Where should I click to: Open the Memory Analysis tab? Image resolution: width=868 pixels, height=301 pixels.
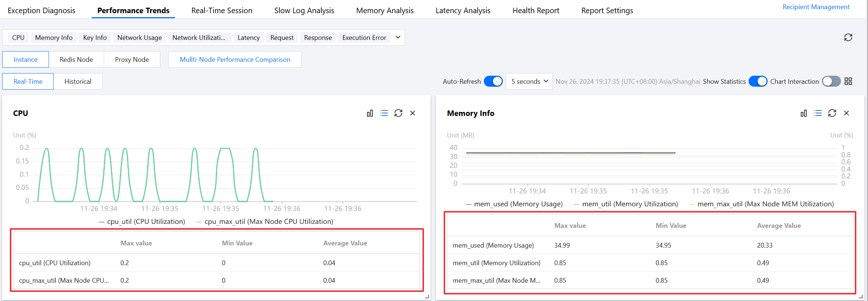point(385,10)
